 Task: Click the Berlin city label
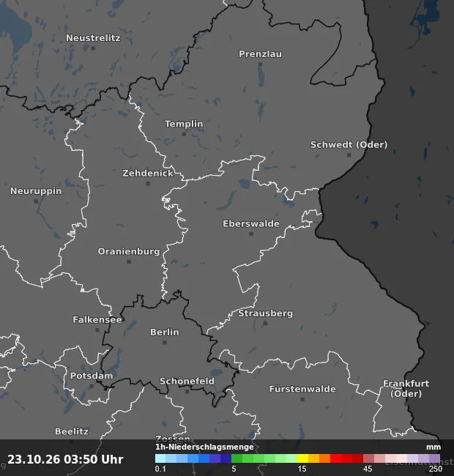(x=165, y=332)
